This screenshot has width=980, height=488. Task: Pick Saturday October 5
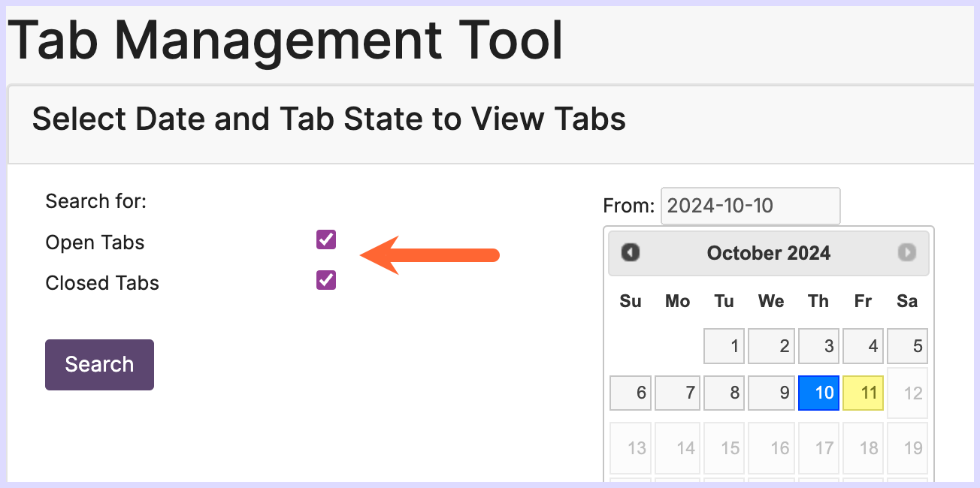pyautogui.click(x=907, y=346)
